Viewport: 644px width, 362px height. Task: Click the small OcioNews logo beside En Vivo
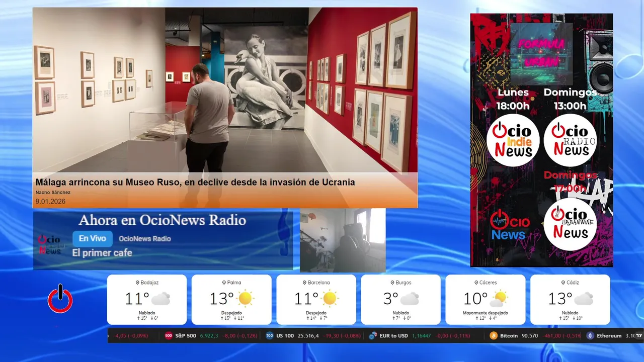[50, 244]
